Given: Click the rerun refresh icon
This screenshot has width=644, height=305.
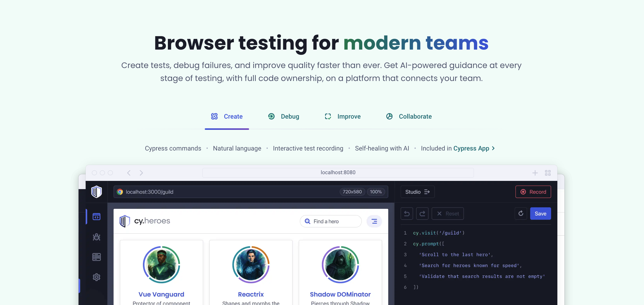Looking at the screenshot, I should click(521, 214).
